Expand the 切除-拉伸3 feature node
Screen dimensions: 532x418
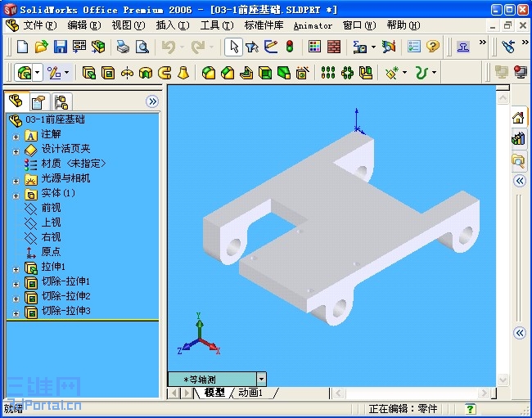click(16, 313)
